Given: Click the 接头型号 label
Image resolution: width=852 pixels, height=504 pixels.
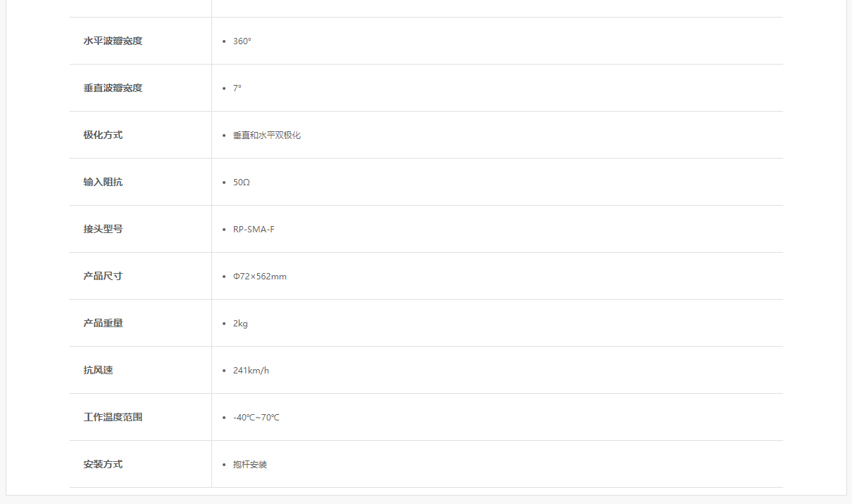Looking at the screenshot, I should pos(103,229).
